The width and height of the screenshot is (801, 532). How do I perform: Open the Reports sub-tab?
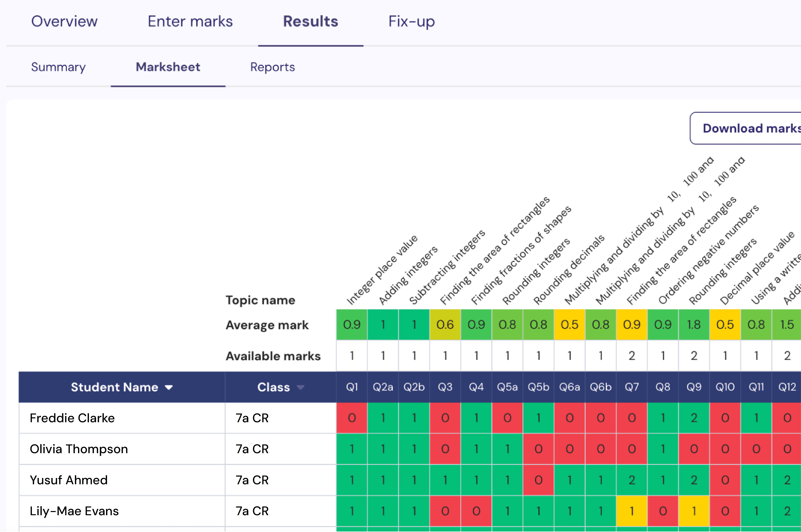tap(272, 67)
